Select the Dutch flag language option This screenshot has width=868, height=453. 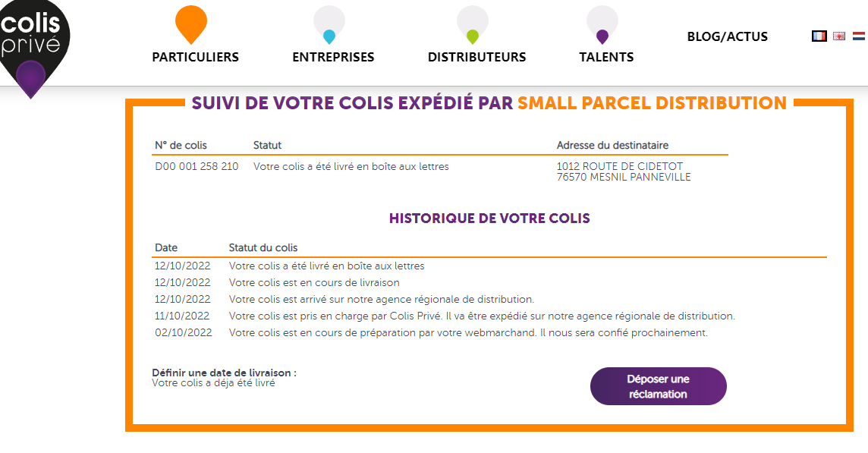coord(859,36)
